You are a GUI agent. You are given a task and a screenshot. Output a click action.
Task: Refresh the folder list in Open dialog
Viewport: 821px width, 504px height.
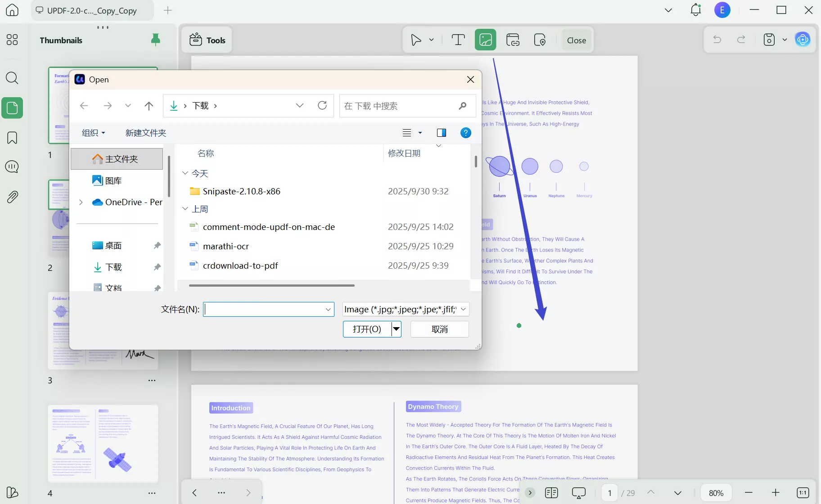(322, 106)
